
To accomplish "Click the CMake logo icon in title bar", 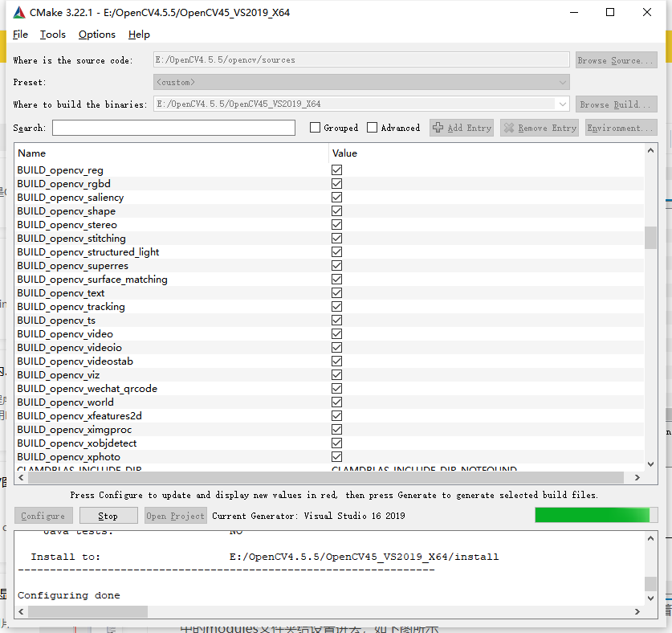I will (x=19, y=12).
